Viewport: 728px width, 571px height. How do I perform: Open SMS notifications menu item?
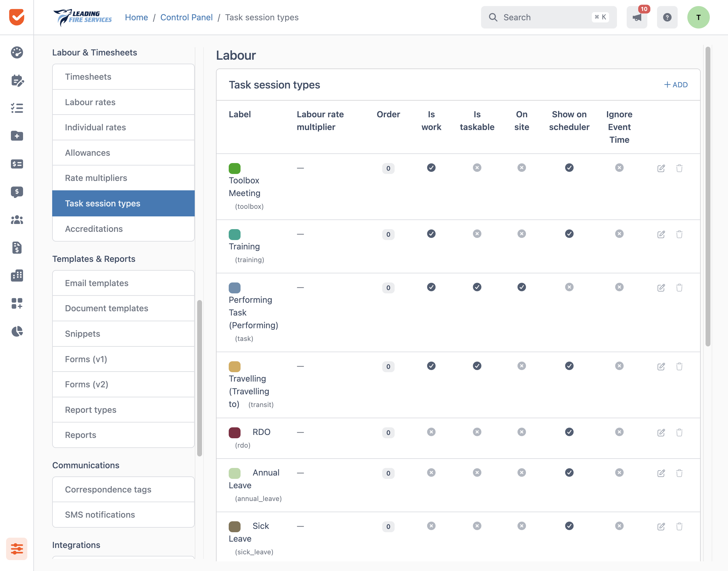tap(123, 515)
